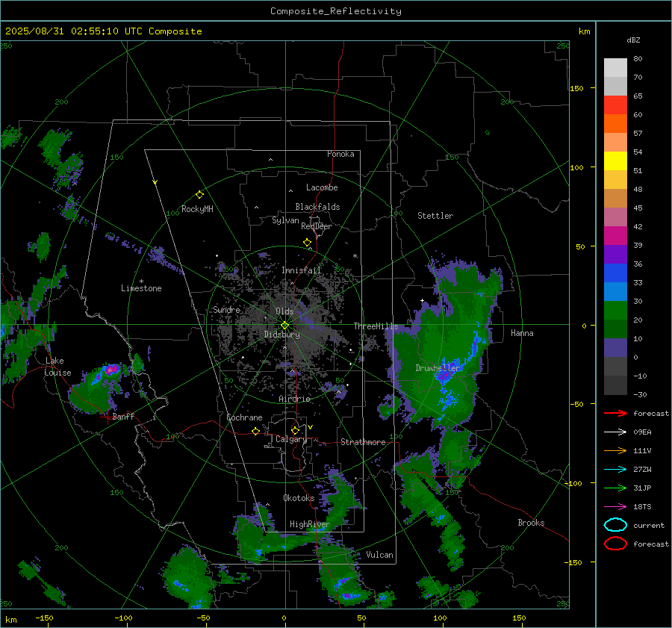Viewport: 672px width, 628px height.
Task: Click the red forecast arrow in the legend
Action: (x=615, y=413)
